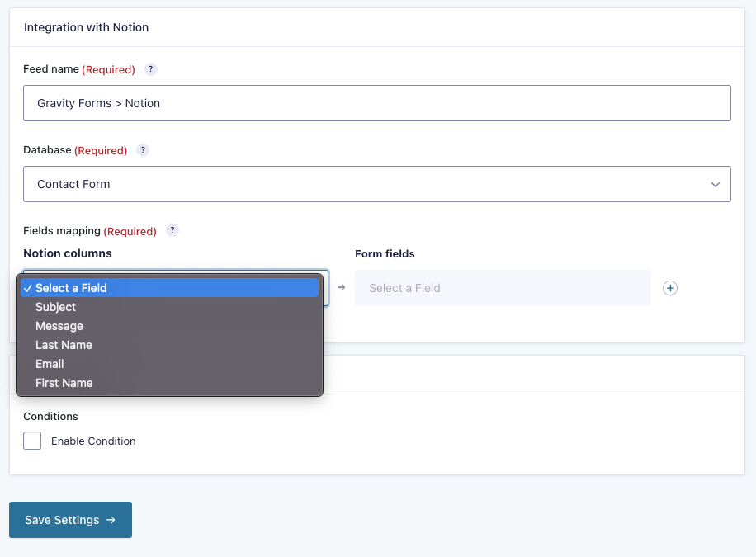
Task: Focus the Feed name text field
Action: 377,103
